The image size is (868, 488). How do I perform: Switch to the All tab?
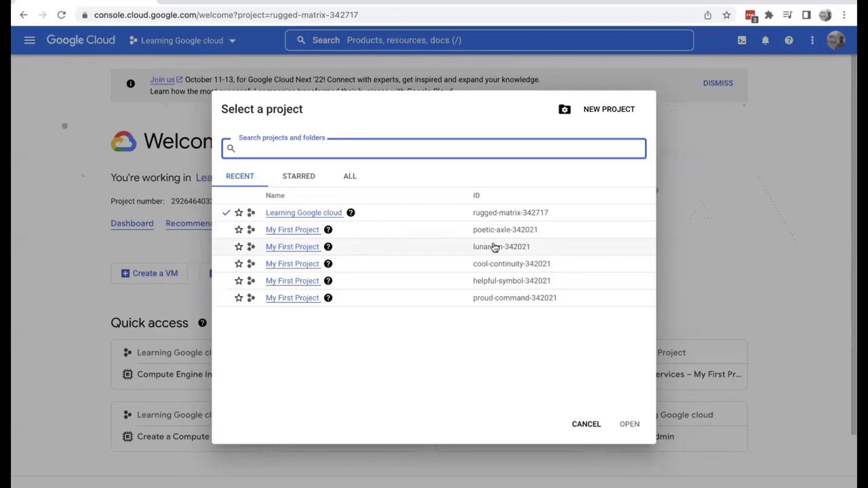(x=349, y=176)
